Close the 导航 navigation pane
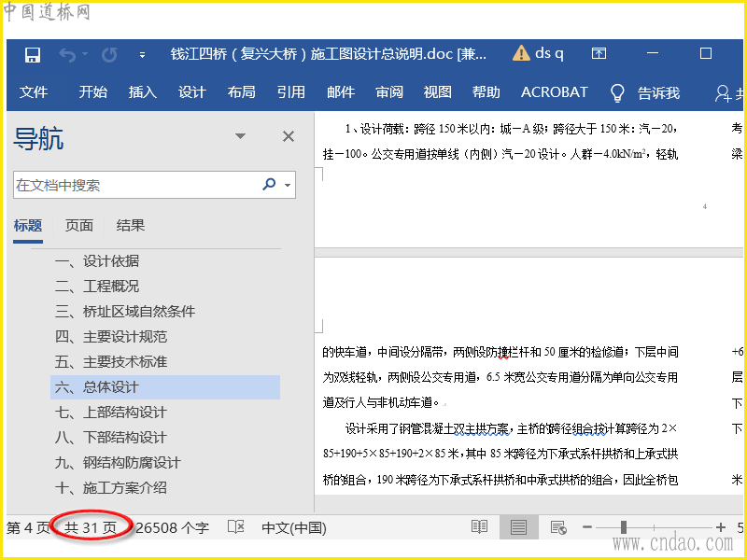 pos(289,136)
